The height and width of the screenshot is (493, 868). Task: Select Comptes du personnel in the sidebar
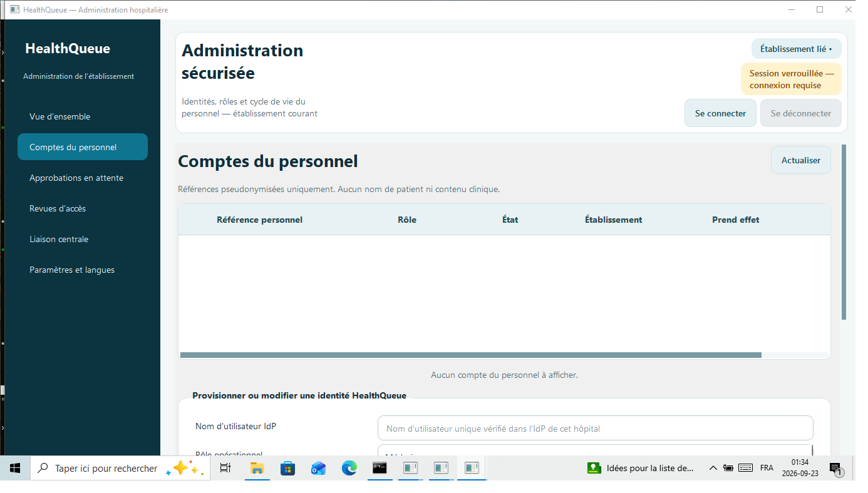[83, 147]
